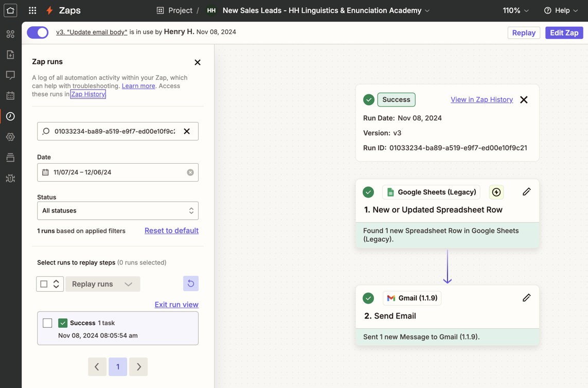Edit the Google Sheets trigger step

pyautogui.click(x=526, y=192)
